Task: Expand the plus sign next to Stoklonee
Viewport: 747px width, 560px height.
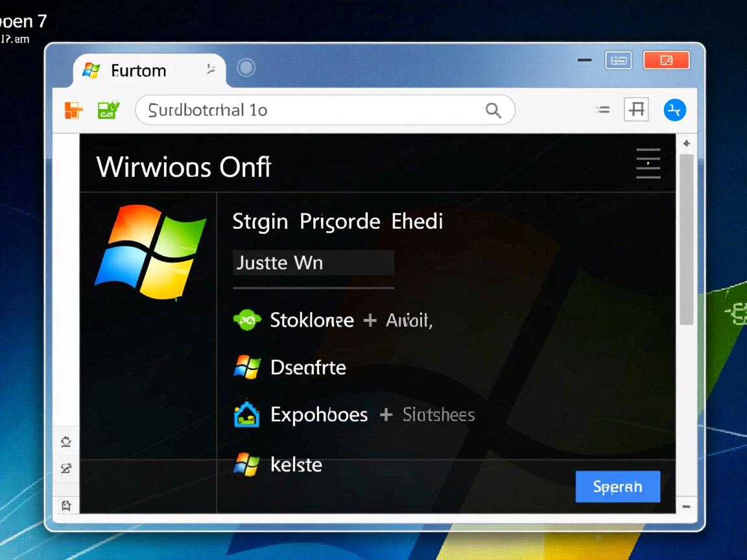Action: pyautogui.click(x=370, y=320)
